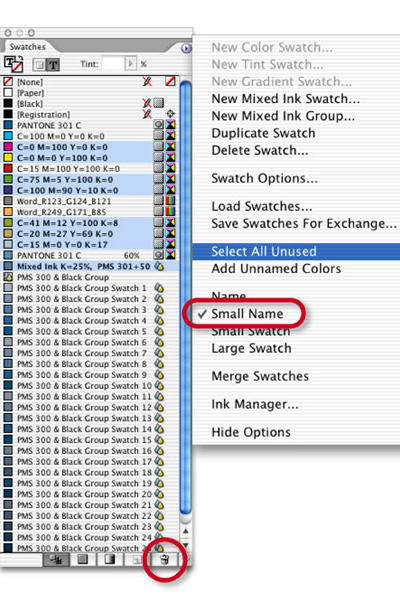400x594 pixels.
Task: Click scroll-up arrow of the swatch list
Action: click(x=185, y=531)
